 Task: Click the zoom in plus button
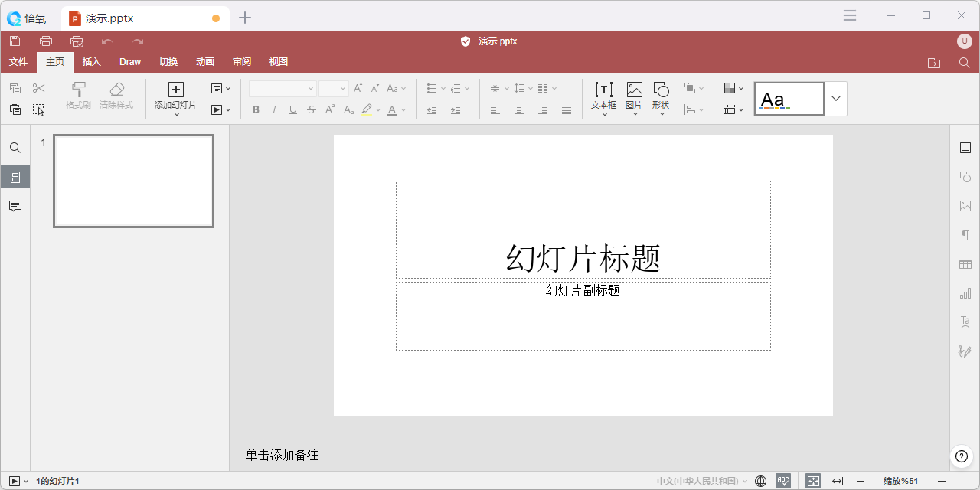[x=942, y=481]
